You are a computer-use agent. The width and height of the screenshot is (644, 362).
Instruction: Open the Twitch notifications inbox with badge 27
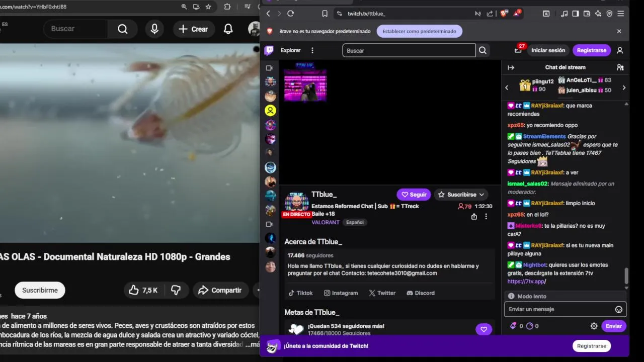[518, 50]
